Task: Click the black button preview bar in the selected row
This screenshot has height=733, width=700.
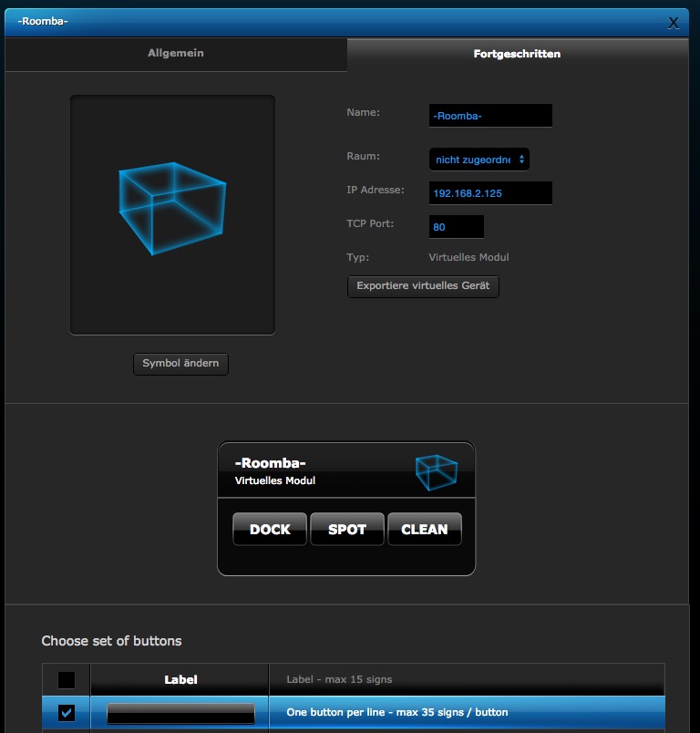Action: pos(180,713)
